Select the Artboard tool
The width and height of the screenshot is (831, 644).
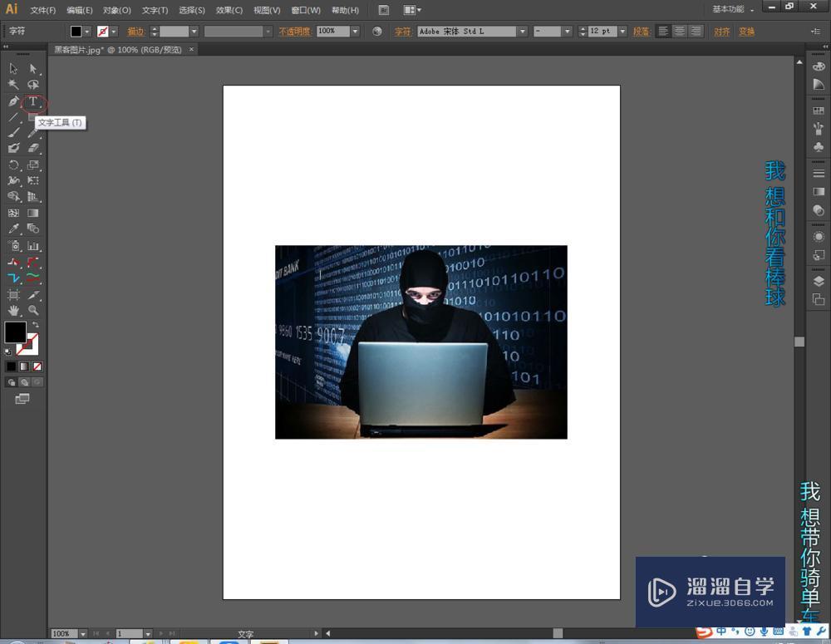pos(14,295)
